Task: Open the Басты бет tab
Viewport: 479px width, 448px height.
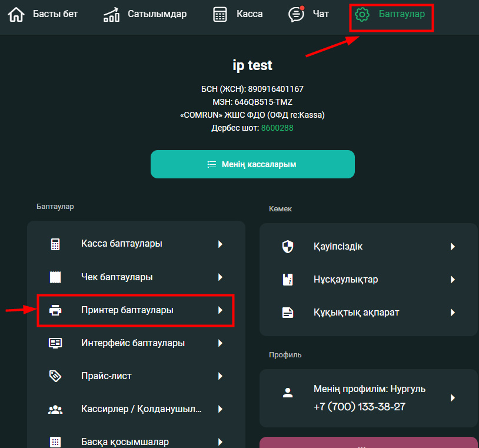Action: (x=55, y=14)
